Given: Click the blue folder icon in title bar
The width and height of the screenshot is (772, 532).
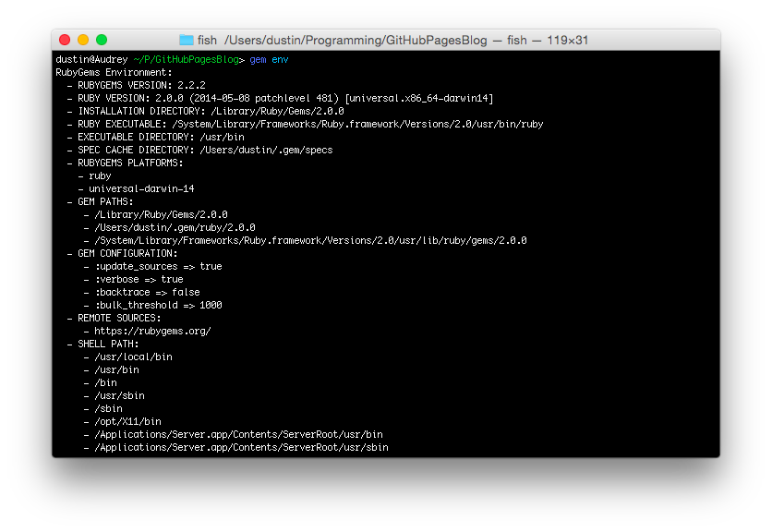Looking at the screenshot, I should point(187,40).
